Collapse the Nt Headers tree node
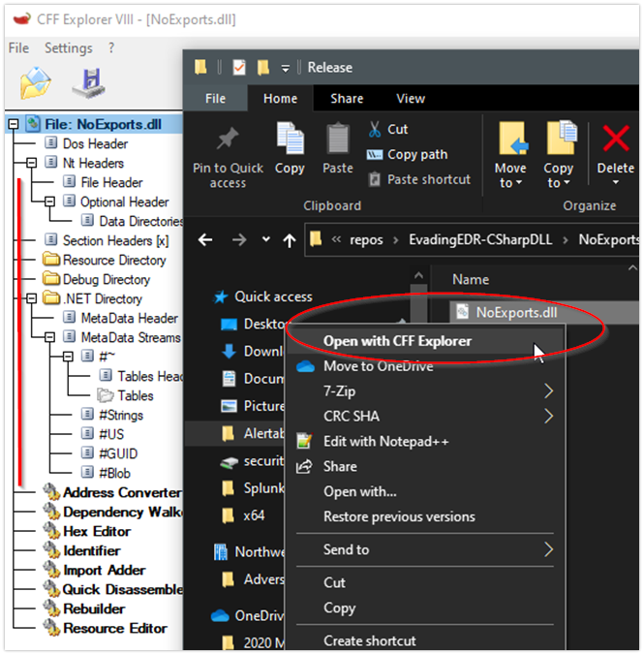Image resolution: width=644 pixels, height=655 pixels. [x=31, y=163]
